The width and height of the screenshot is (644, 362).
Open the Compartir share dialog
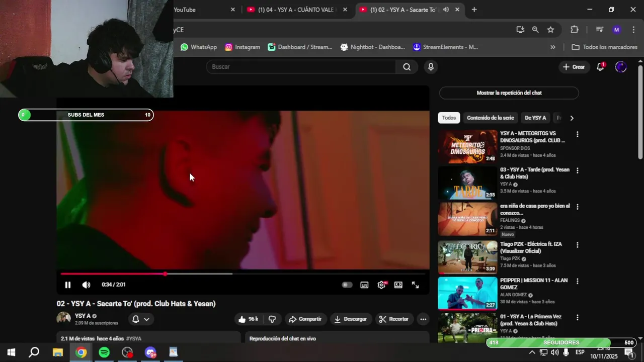pos(305,319)
